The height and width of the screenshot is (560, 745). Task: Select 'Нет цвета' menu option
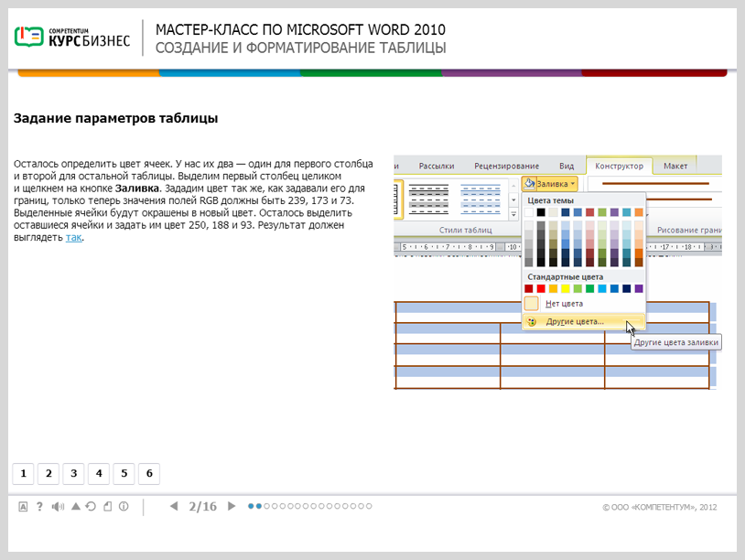pyautogui.click(x=583, y=304)
